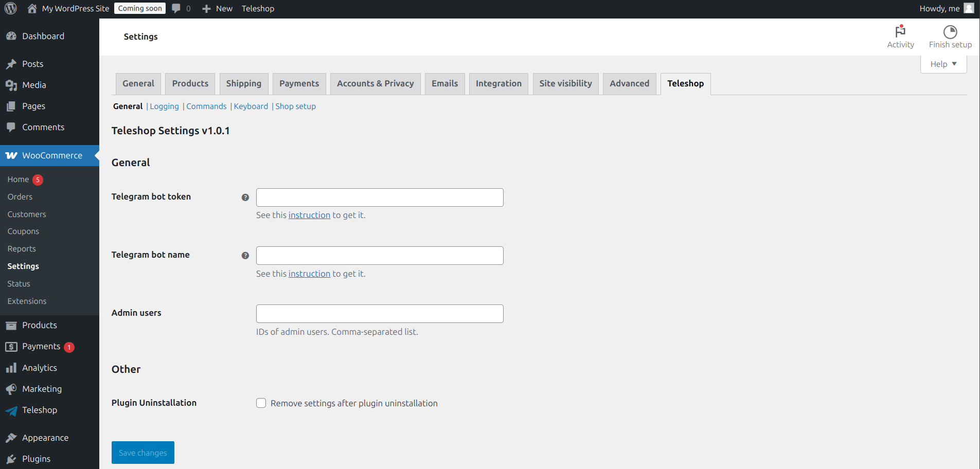The width and height of the screenshot is (980, 469).
Task: Open the Commands subsection link
Action: [206, 106]
